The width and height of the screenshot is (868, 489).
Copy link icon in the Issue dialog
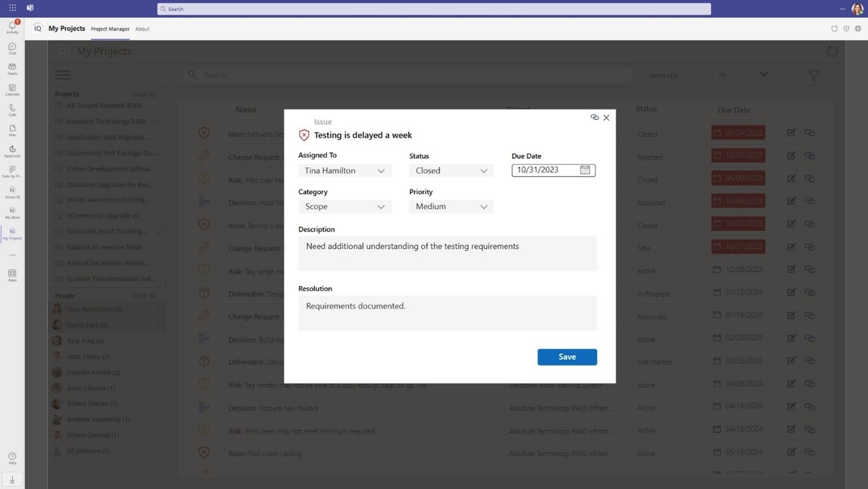tap(594, 117)
